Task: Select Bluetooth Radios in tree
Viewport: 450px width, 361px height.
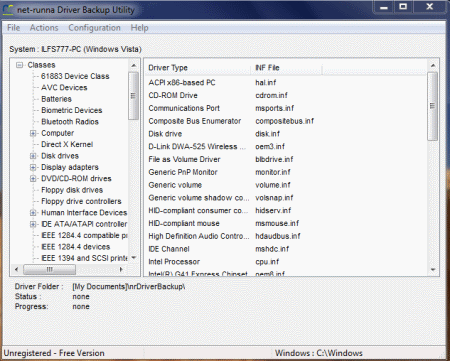Action: click(x=70, y=122)
